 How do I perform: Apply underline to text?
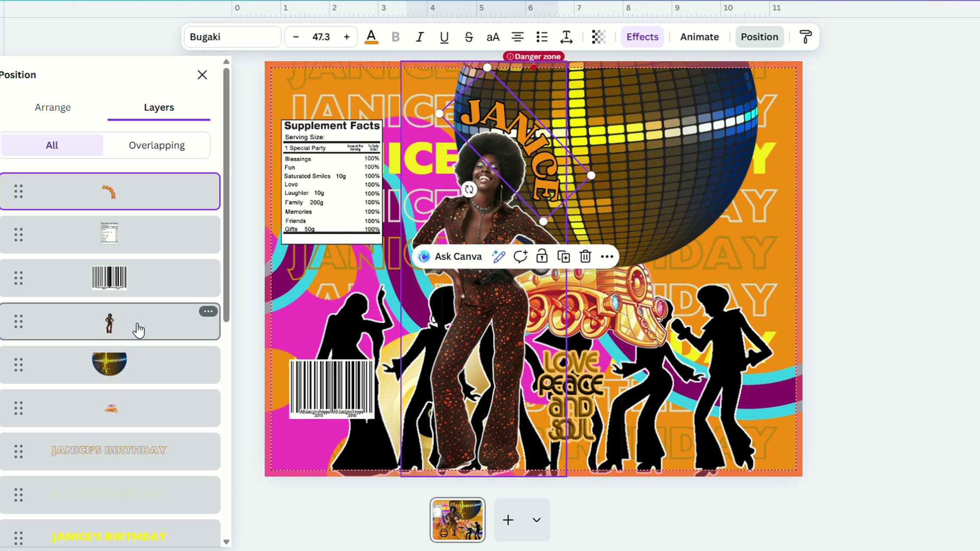(x=444, y=37)
